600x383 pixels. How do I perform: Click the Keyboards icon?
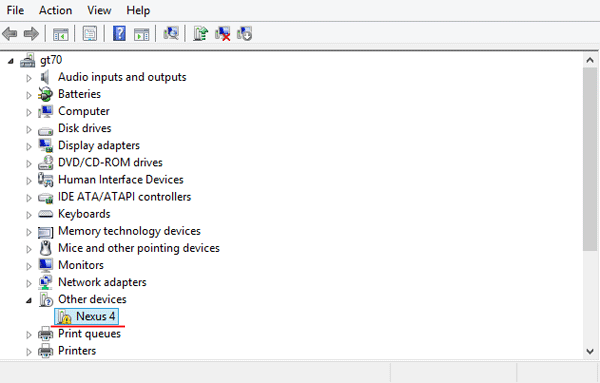tap(46, 214)
